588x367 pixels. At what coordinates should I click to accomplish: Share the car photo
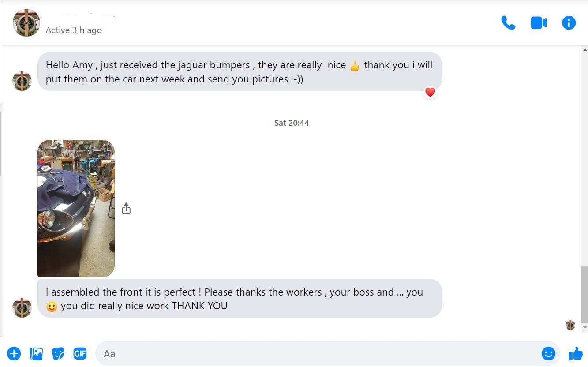[126, 208]
